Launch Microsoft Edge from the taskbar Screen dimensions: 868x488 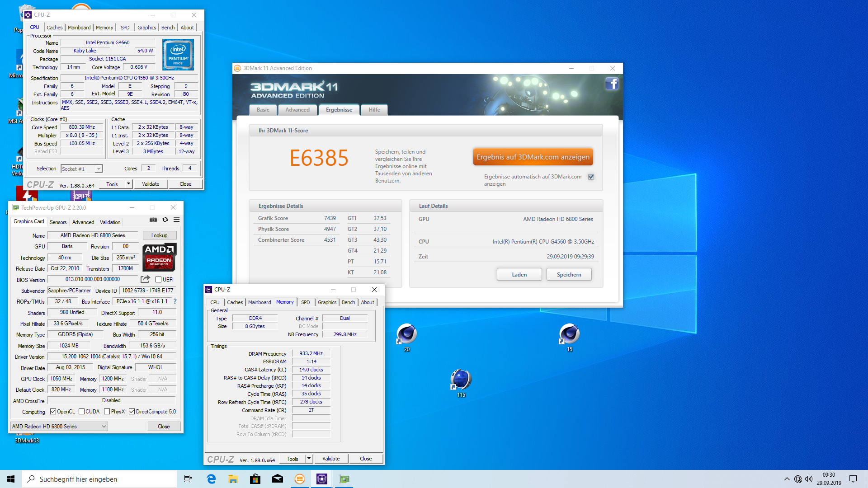tap(211, 479)
